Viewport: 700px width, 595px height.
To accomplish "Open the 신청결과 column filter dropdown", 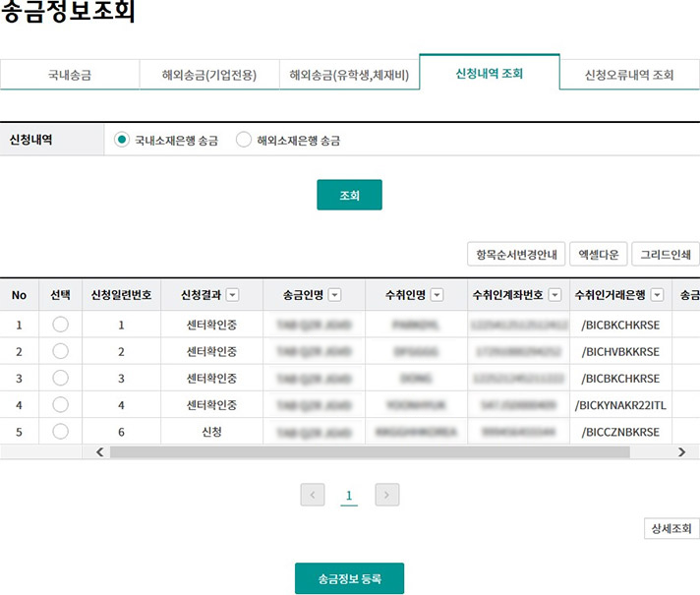I will [233, 295].
